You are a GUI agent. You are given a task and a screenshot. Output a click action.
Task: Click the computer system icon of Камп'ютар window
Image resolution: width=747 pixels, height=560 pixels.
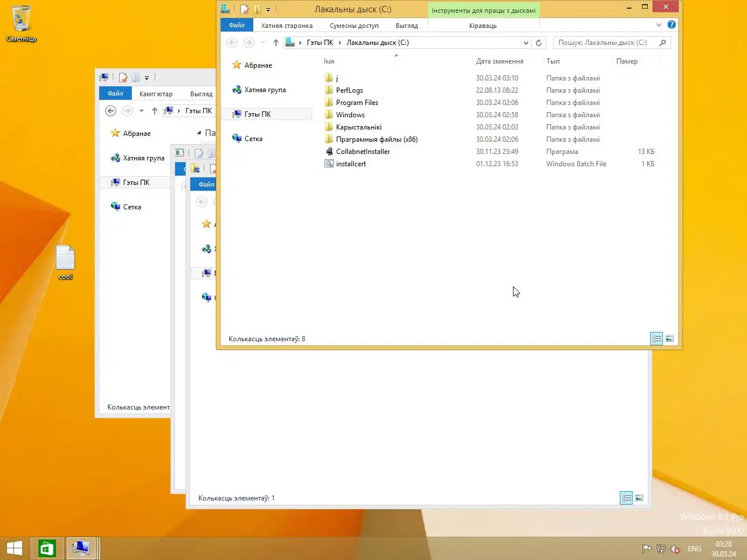tap(104, 78)
